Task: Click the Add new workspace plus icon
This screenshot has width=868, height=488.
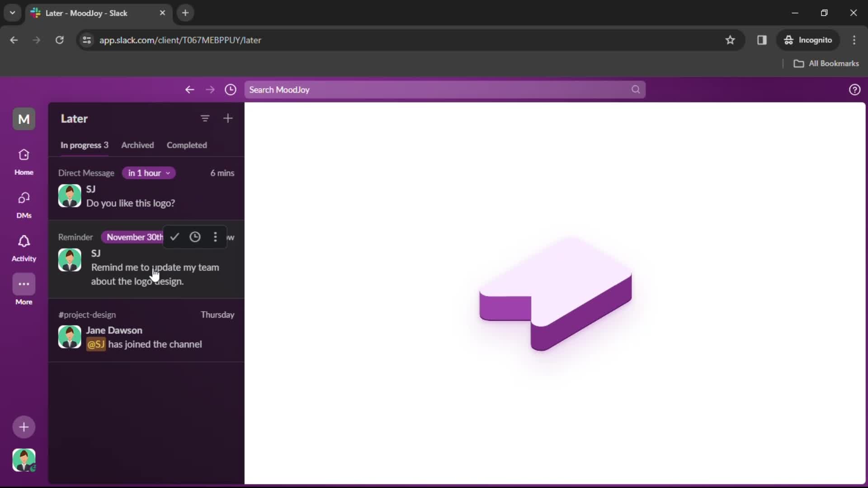Action: point(24,427)
